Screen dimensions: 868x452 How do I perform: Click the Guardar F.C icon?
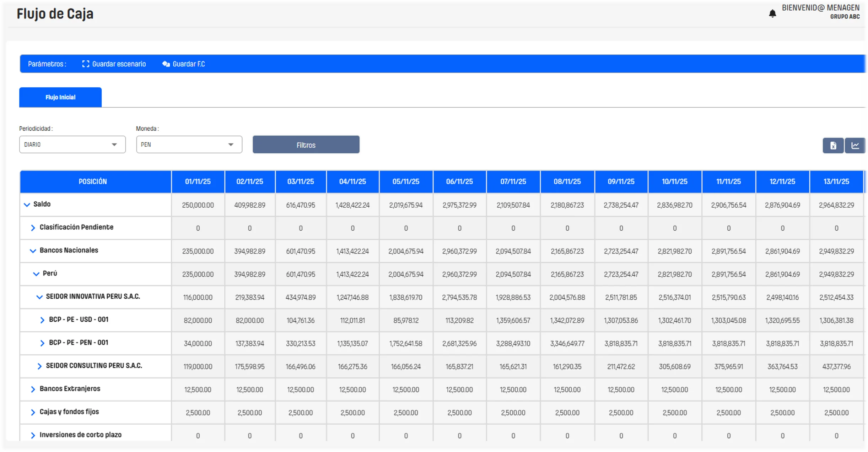(x=166, y=64)
